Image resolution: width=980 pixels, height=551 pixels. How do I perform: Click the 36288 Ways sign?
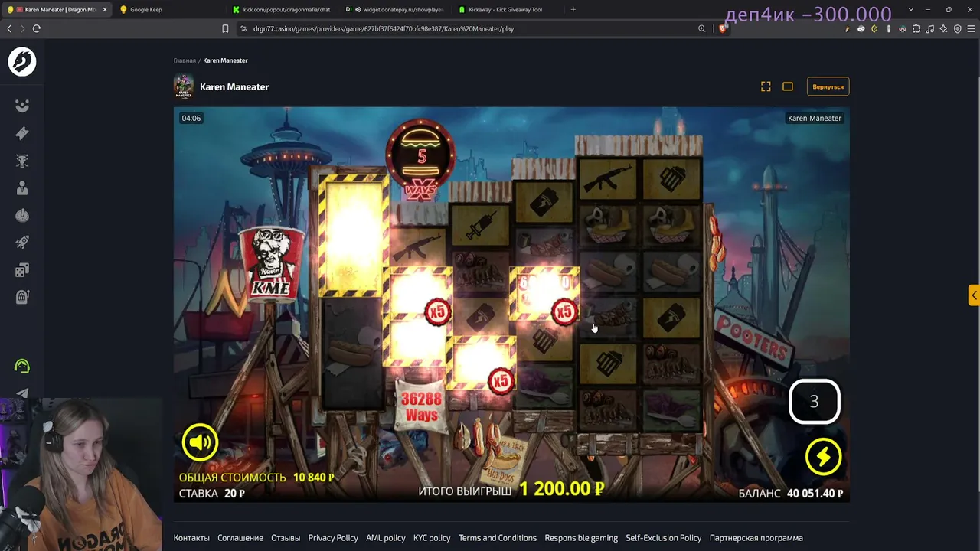421,406
